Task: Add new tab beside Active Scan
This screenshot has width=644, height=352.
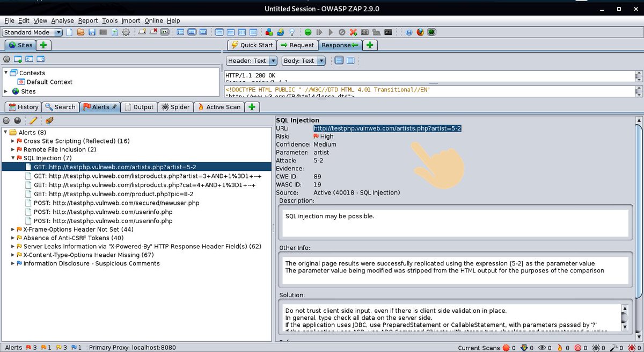Action: (x=252, y=107)
